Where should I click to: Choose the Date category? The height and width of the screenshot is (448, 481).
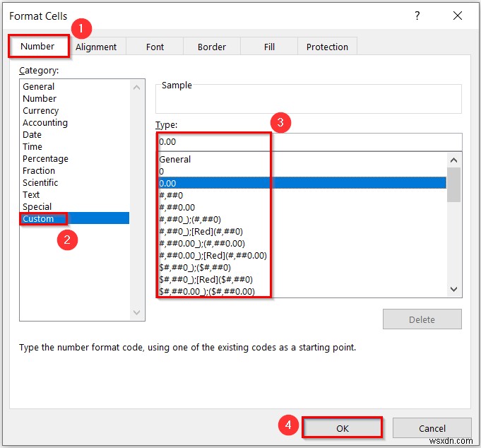click(76, 134)
